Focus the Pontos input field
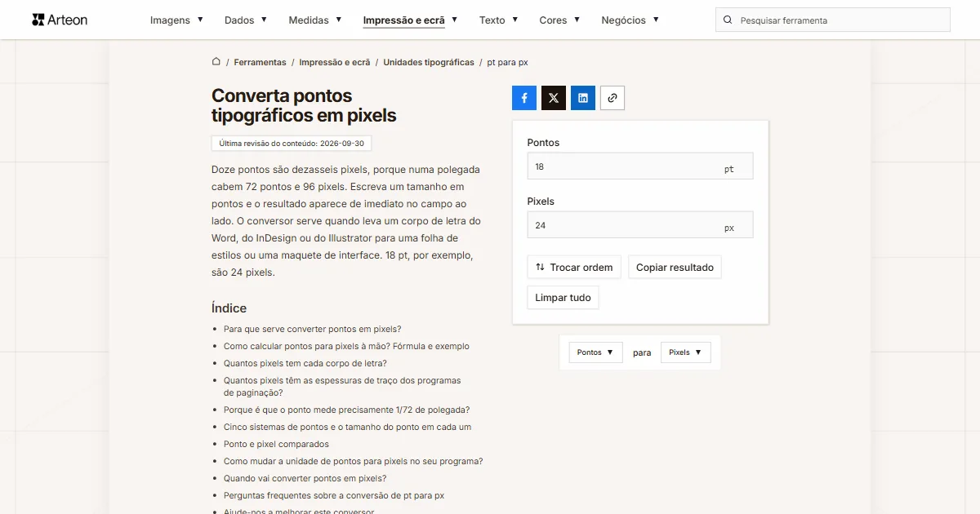Screen dimensions: 980x514 [x=640, y=166]
